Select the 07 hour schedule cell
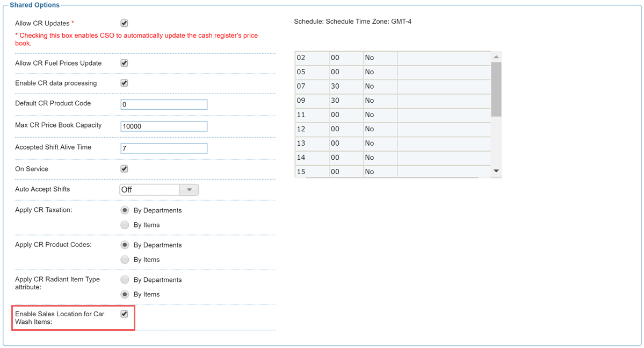This screenshot has height=348, width=644. click(x=312, y=87)
